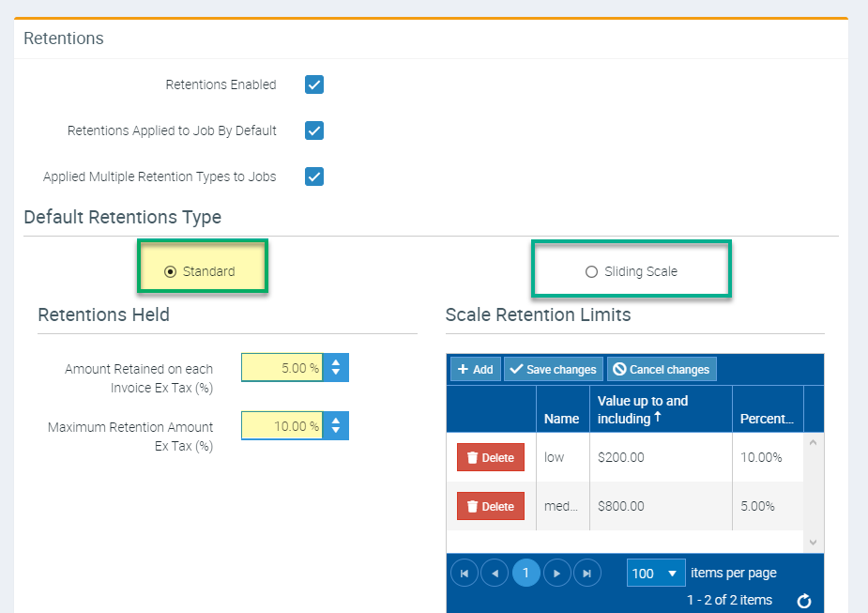This screenshot has height=613, width=868.
Task: Toggle Applied Multiple Retention Types to Jobs
Action: pos(314,176)
